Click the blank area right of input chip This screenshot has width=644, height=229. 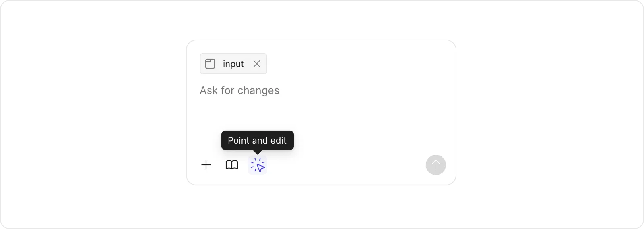click(354, 64)
